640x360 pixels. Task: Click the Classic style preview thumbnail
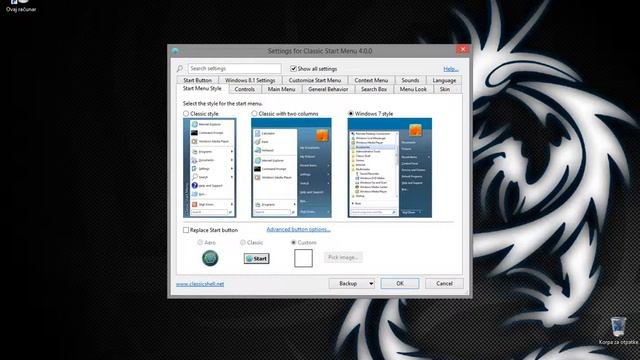click(x=210, y=168)
